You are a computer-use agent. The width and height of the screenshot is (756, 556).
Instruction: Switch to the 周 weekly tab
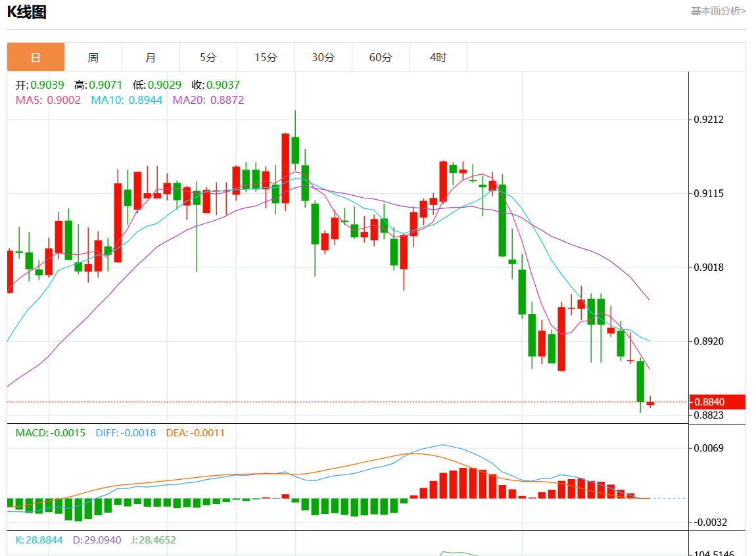(x=93, y=57)
